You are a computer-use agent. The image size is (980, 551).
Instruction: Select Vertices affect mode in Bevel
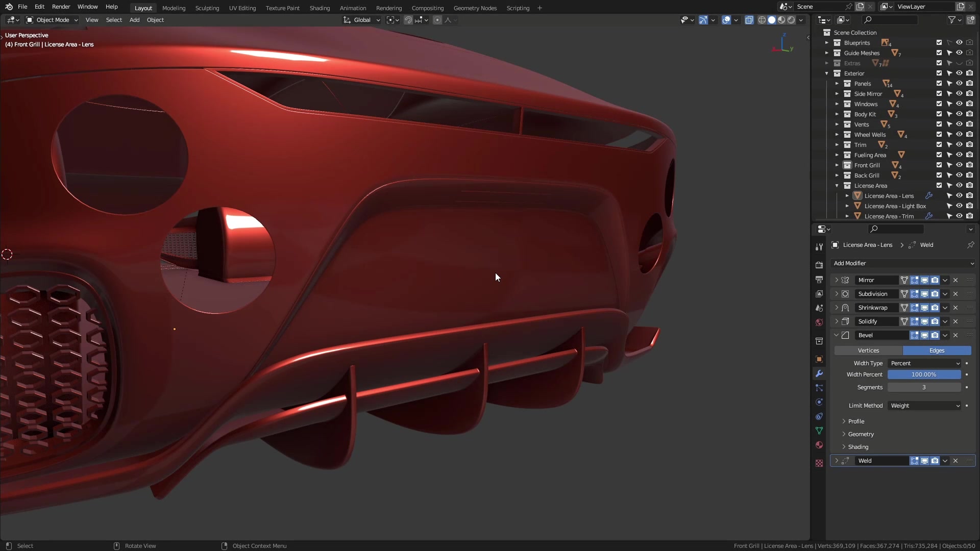(868, 350)
